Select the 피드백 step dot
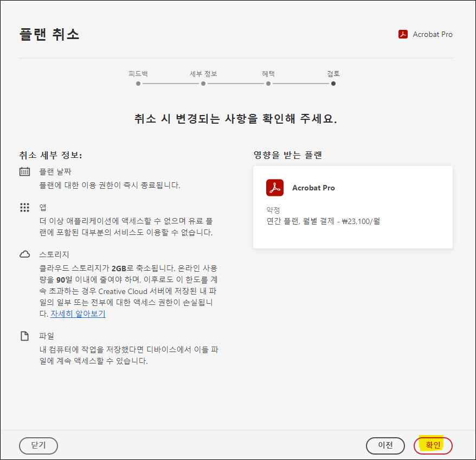The height and width of the screenshot is (460, 476). point(138,84)
